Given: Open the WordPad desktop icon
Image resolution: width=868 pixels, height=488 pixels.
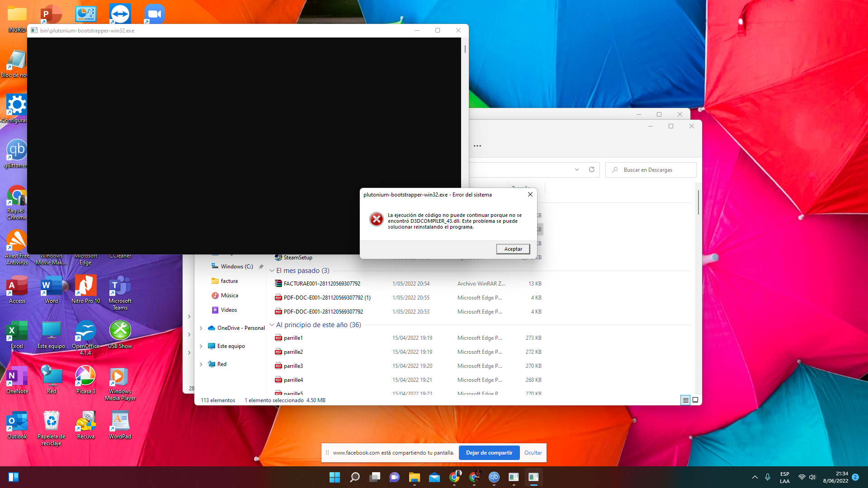Looking at the screenshot, I should pos(120,426).
